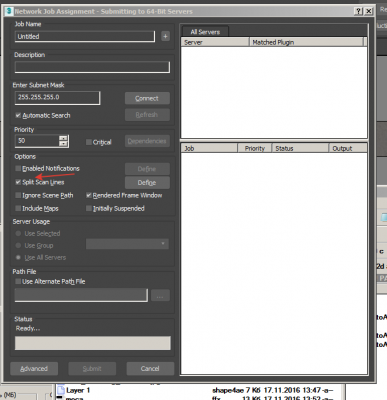Click the Connect button
Screen dimensions: 387x400
click(147, 98)
